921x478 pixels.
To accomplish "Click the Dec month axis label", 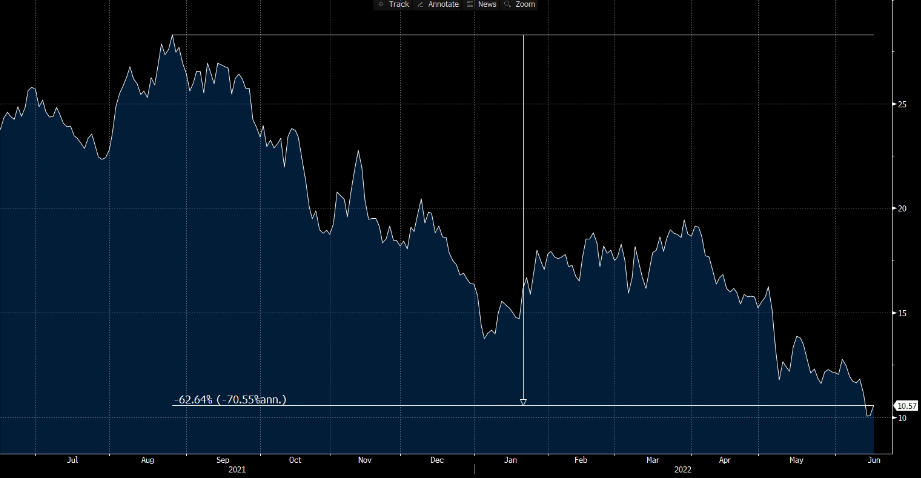I will pos(437,460).
